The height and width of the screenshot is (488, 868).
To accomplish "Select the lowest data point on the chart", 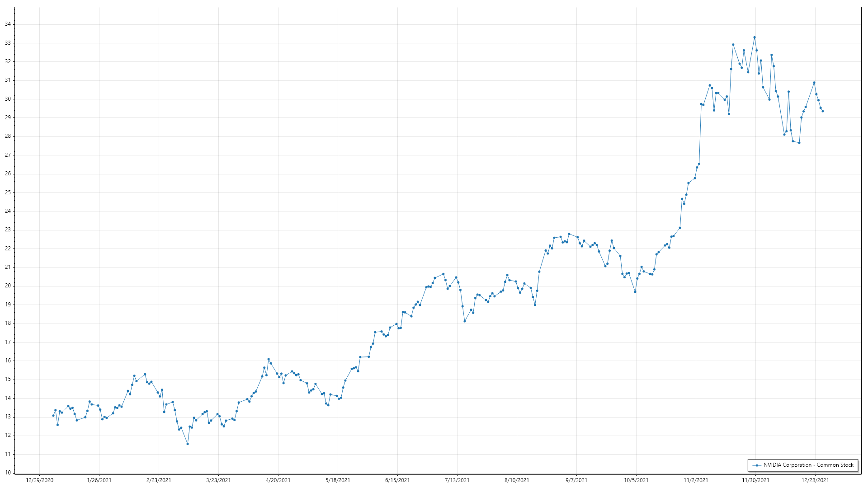I will pyautogui.click(x=188, y=444).
